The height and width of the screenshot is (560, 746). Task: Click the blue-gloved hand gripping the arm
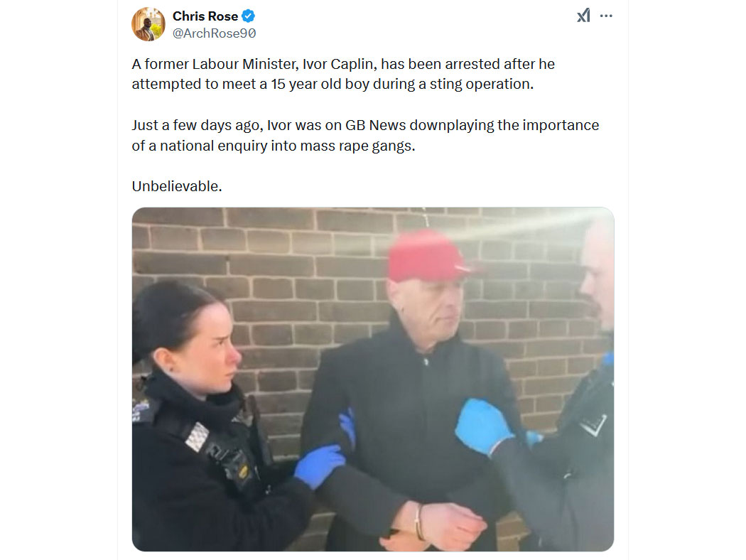click(x=319, y=465)
